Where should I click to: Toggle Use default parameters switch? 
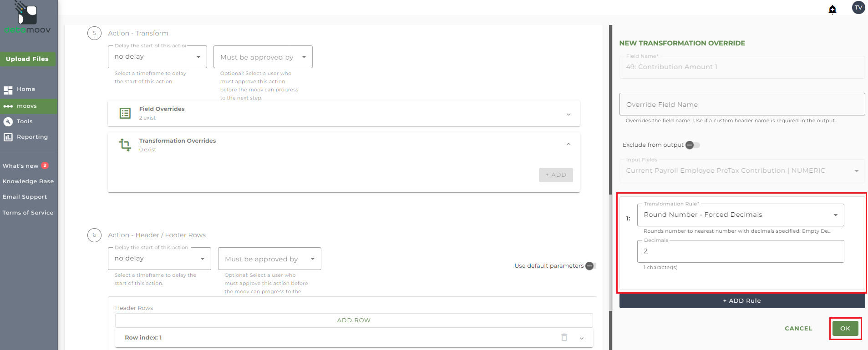(590, 266)
